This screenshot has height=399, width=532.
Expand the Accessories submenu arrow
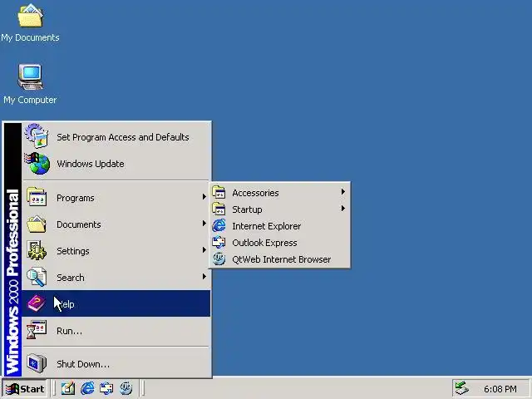(343, 192)
